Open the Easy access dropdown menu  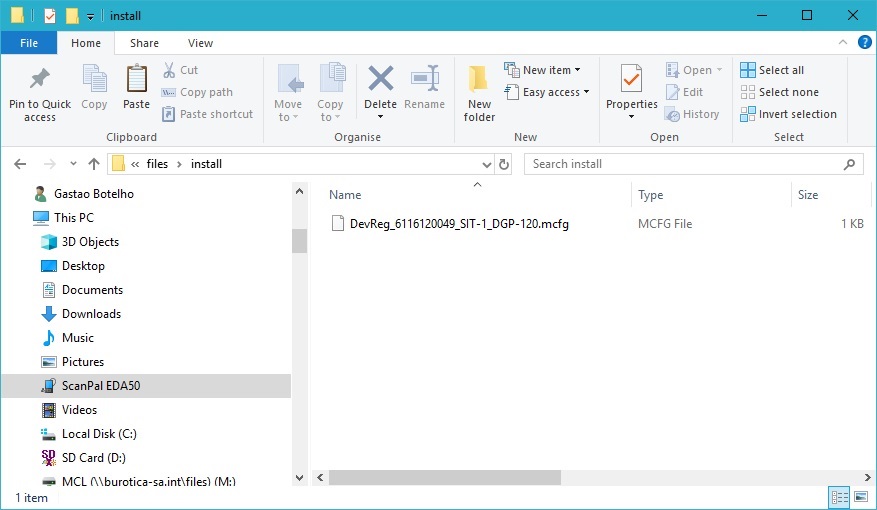(547, 92)
